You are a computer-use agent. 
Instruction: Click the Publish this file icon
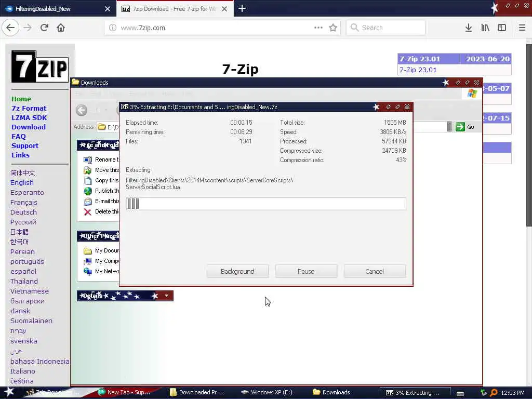[87, 191]
